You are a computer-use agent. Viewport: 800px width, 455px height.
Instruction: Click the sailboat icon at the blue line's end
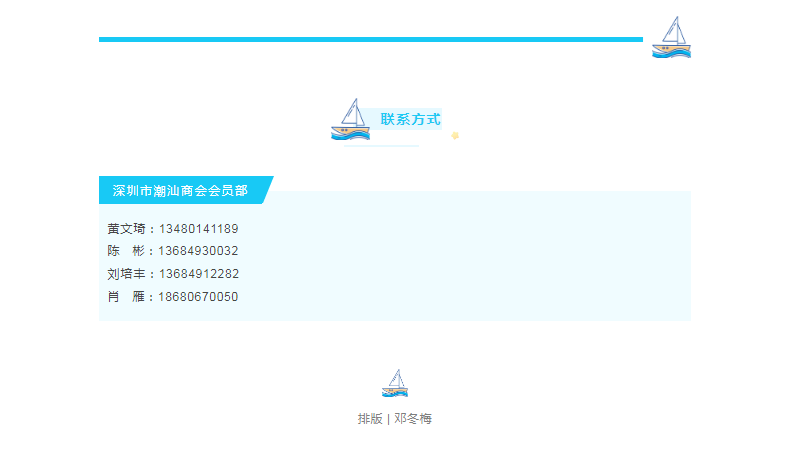[671, 38]
